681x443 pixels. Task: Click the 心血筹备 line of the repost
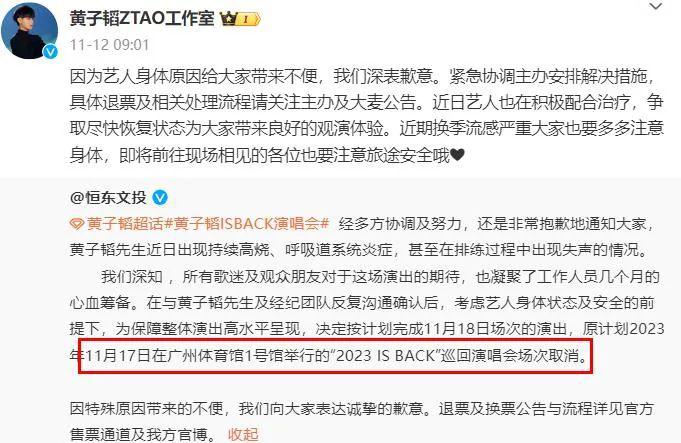pos(362,303)
